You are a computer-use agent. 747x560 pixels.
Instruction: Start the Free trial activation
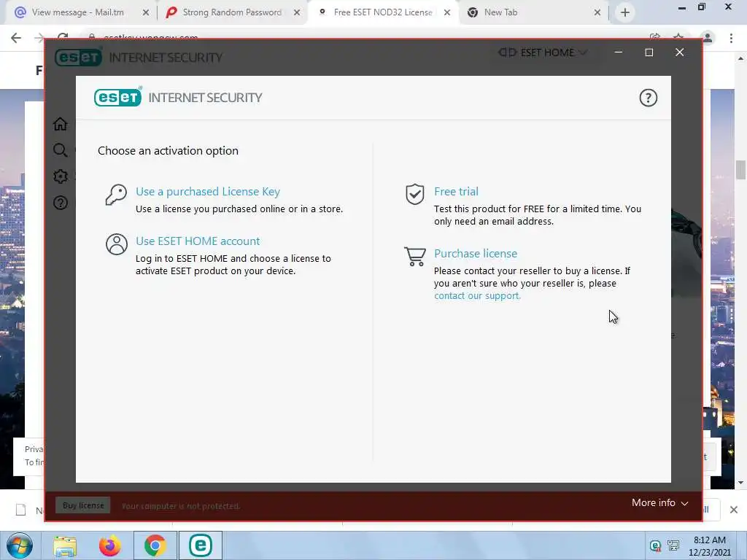click(x=456, y=192)
